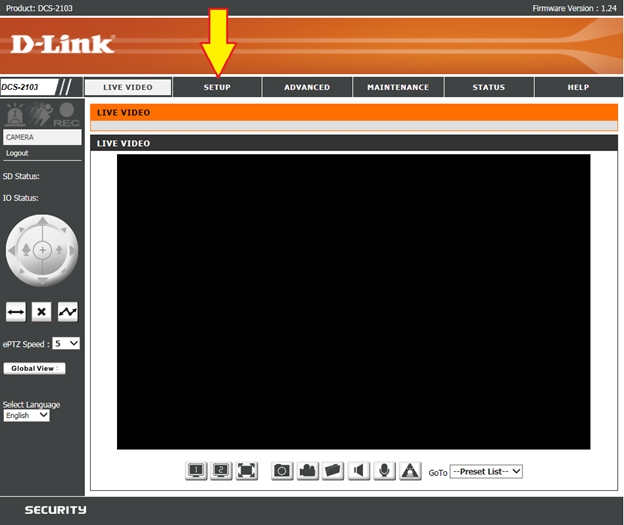Open the SETUP tab
This screenshot has width=624, height=525.
tap(217, 87)
